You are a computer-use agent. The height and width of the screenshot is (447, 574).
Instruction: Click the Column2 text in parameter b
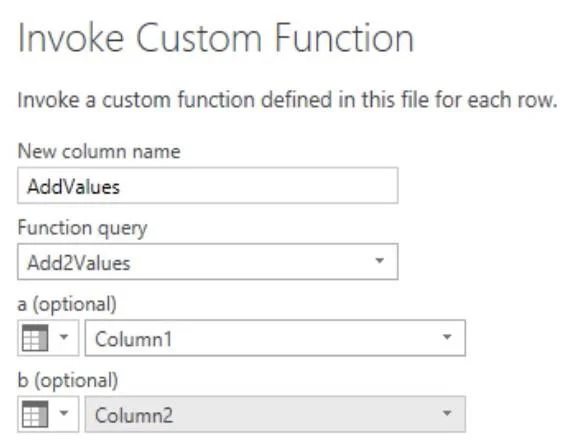click(x=134, y=415)
